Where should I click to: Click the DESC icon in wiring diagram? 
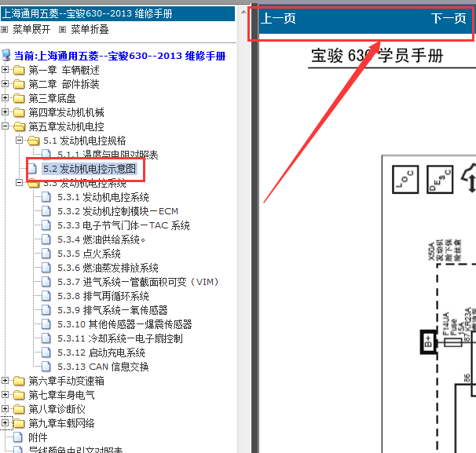(440, 179)
